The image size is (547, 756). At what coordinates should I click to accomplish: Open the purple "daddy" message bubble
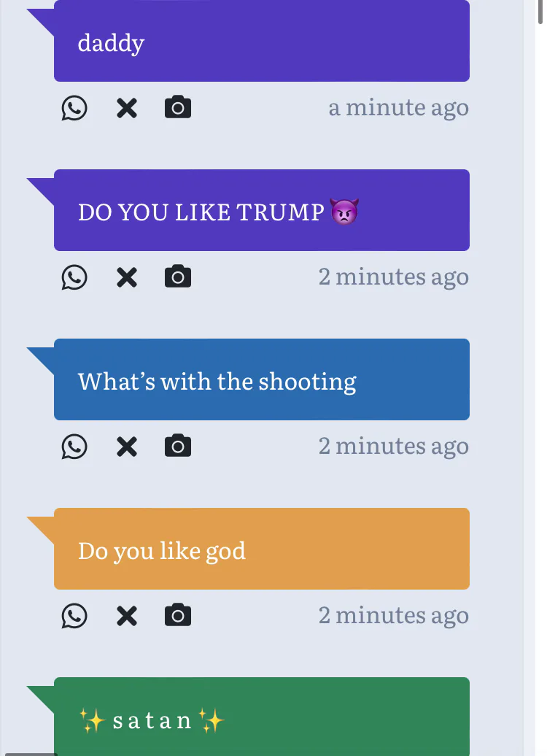(261, 41)
